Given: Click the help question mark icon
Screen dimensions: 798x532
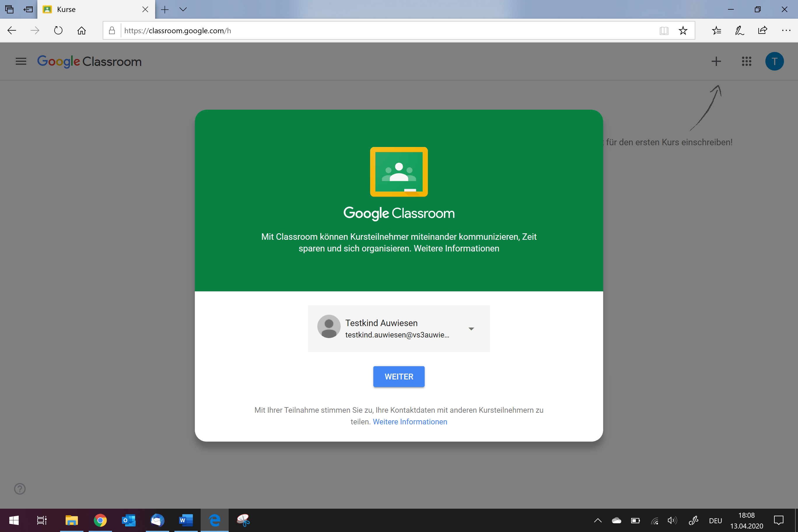Looking at the screenshot, I should click(x=20, y=489).
